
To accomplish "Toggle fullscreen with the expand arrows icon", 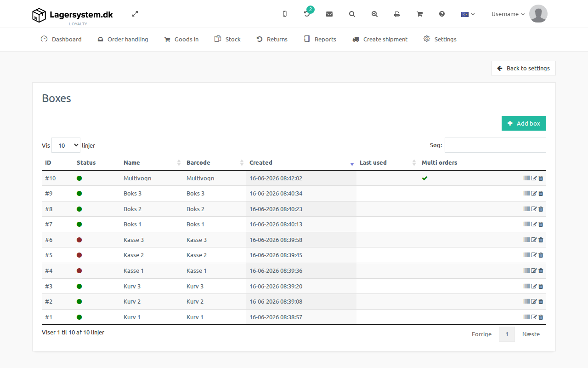I will tap(135, 14).
